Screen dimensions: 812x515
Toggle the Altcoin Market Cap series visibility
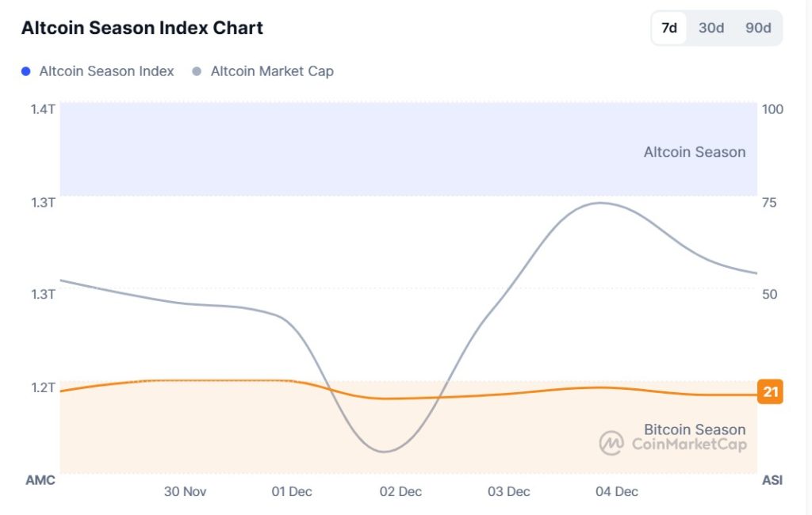coord(272,71)
